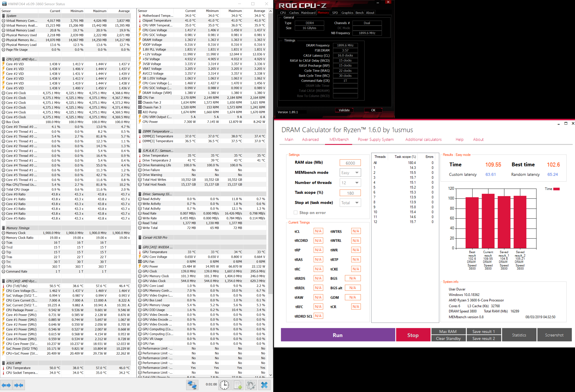Click the HWiNFO reset clock icon
The width and height of the screenshot is (575, 392).
(224, 385)
